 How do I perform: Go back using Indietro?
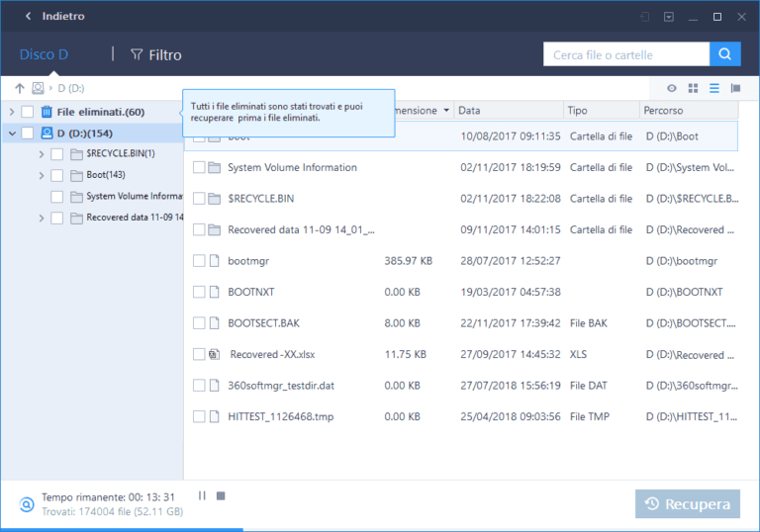[54, 17]
